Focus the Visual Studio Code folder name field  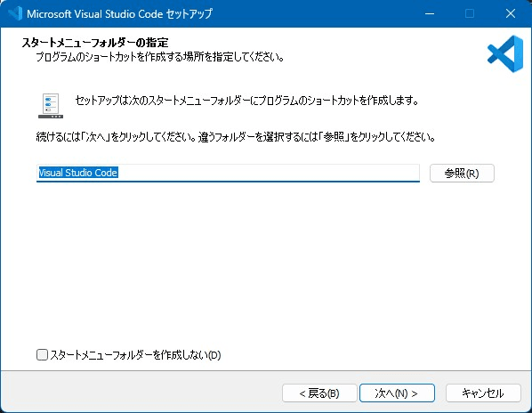coord(228,173)
